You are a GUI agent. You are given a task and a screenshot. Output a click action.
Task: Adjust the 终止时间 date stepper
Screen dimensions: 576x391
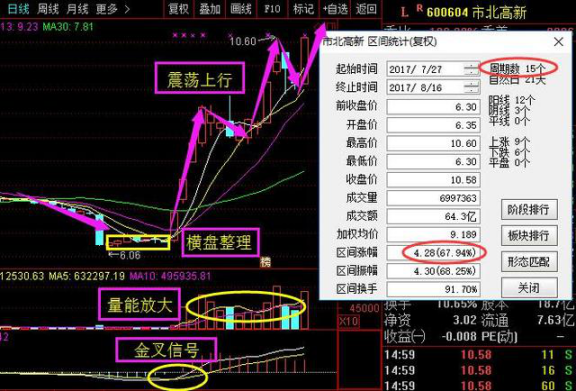pos(471,87)
